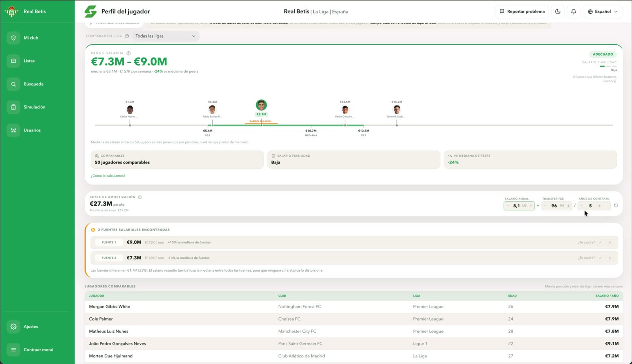Open the Listas sidebar icon
Viewport: 632px width, 364px height.
point(13,61)
